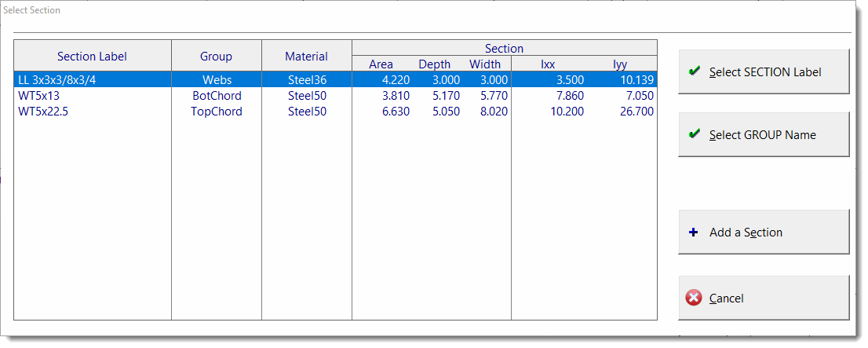868x348 pixels.
Task: Click the Depth column header
Action: click(434, 64)
